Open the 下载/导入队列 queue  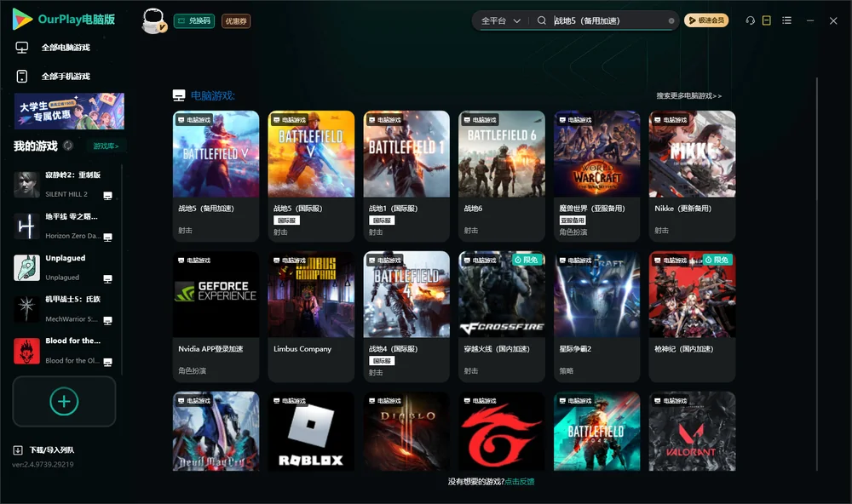pos(44,450)
